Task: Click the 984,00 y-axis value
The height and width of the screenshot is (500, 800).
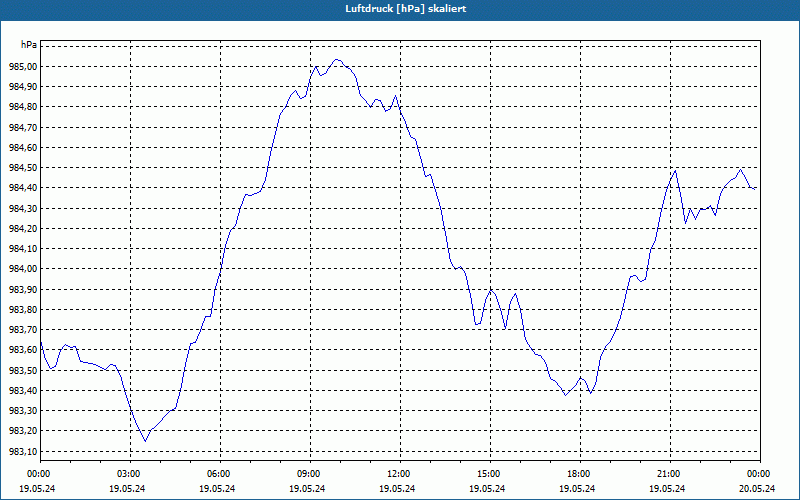Action: click(23, 269)
